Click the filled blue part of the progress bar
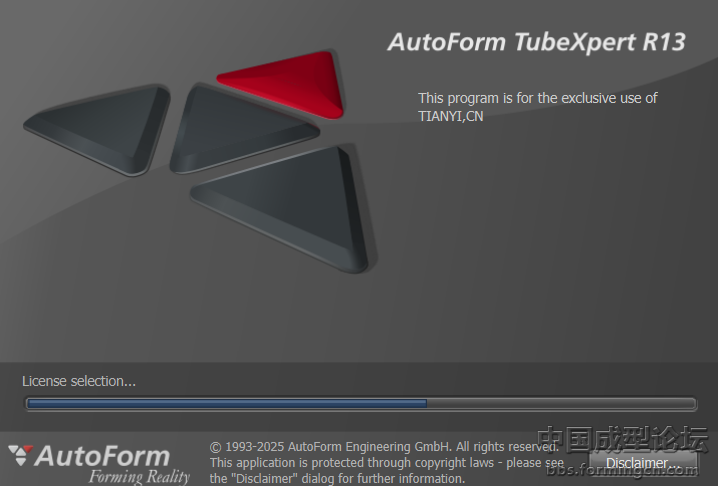The width and height of the screenshot is (718, 486). coord(226,404)
